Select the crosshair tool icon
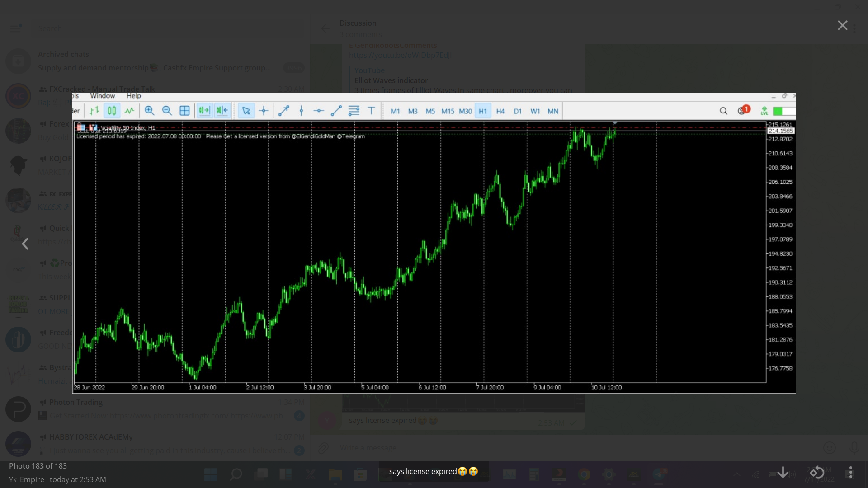Image resolution: width=868 pixels, height=488 pixels. [x=264, y=111]
